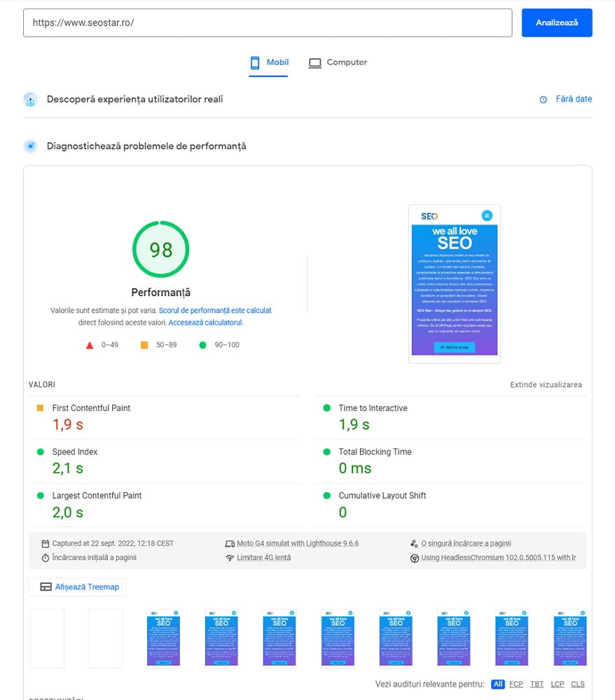Screen dimensions: 615x700
Task: Click the icon beside O singură încărcare
Action: (414, 544)
